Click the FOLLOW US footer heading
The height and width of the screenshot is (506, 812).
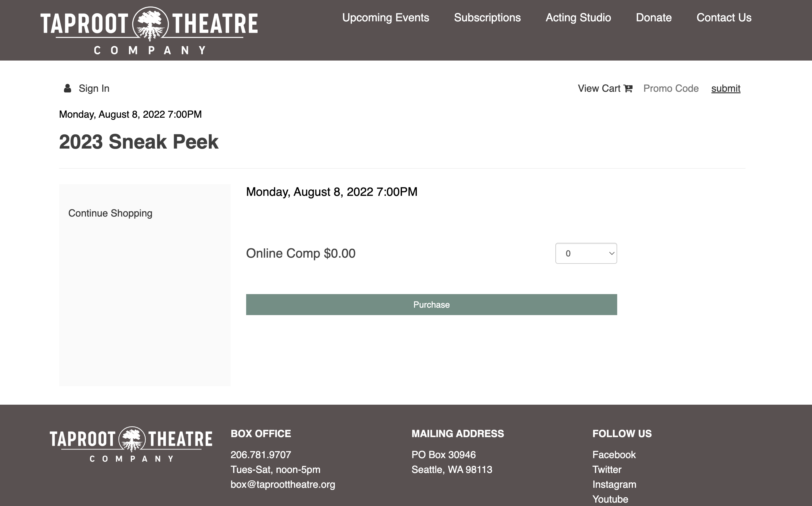point(622,433)
